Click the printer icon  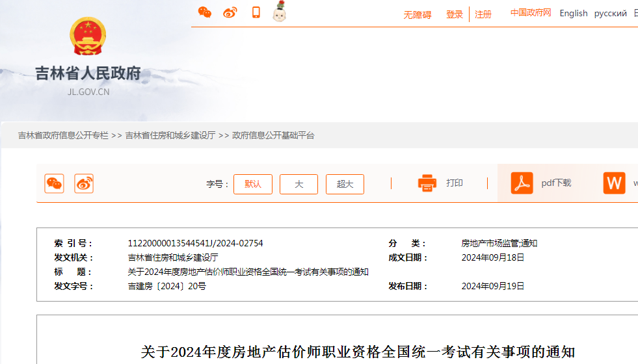pos(427,183)
